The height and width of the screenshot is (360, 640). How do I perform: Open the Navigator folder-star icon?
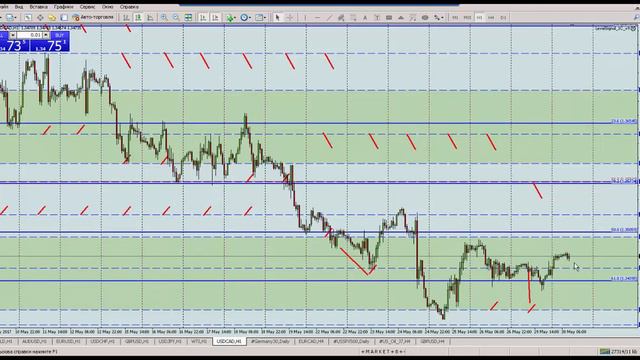(x=52, y=18)
